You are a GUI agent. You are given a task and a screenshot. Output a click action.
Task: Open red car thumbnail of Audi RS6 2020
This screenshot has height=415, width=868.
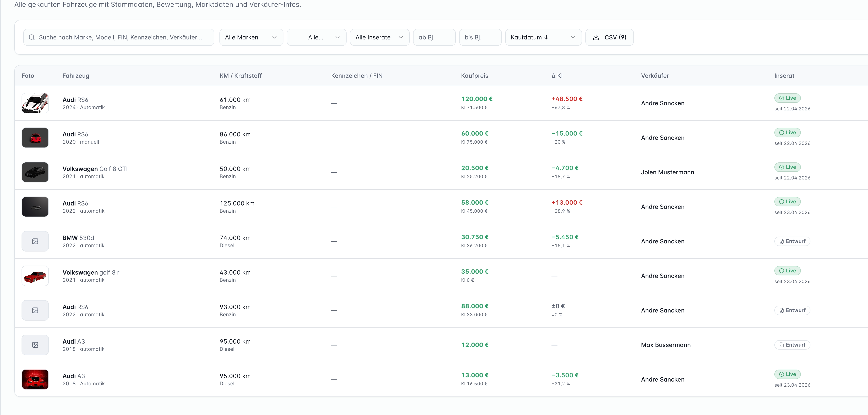[x=35, y=138]
